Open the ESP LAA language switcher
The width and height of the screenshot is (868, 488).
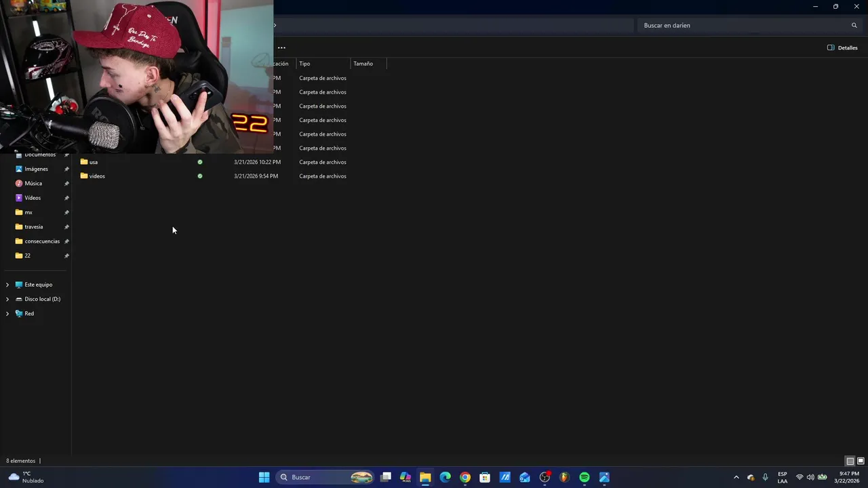coord(783,477)
